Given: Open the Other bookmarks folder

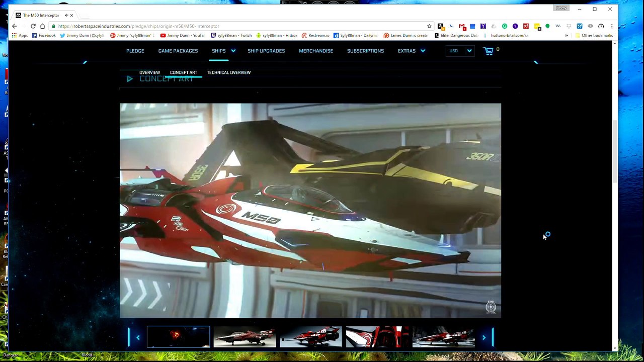Looking at the screenshot, I should point(594,36).
